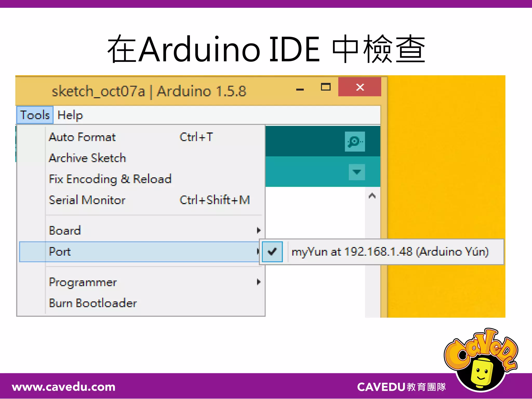Click the Ctrl+Shift+M shortcut label
The width and height of the screenshot is (532, 399).
pyautogui.click(x=215, y=200)
